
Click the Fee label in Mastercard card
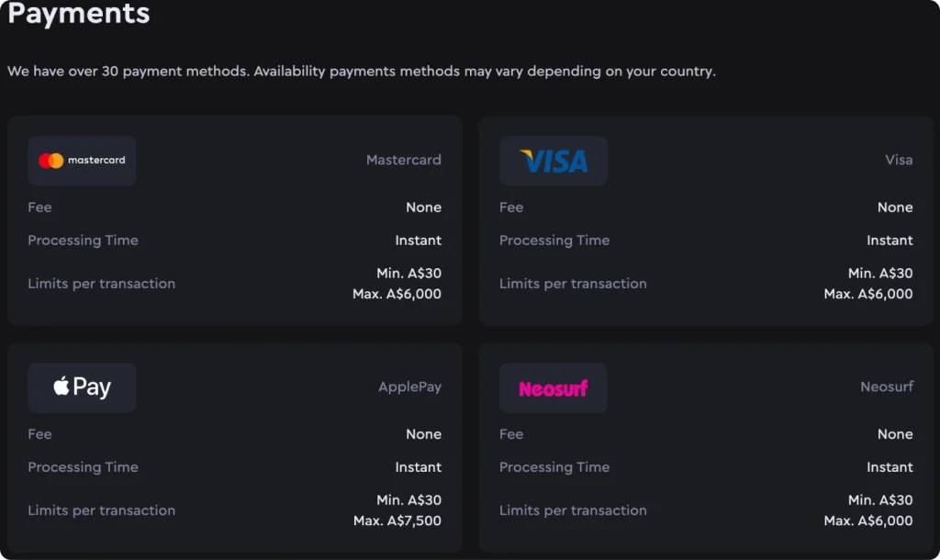(39, 207)
